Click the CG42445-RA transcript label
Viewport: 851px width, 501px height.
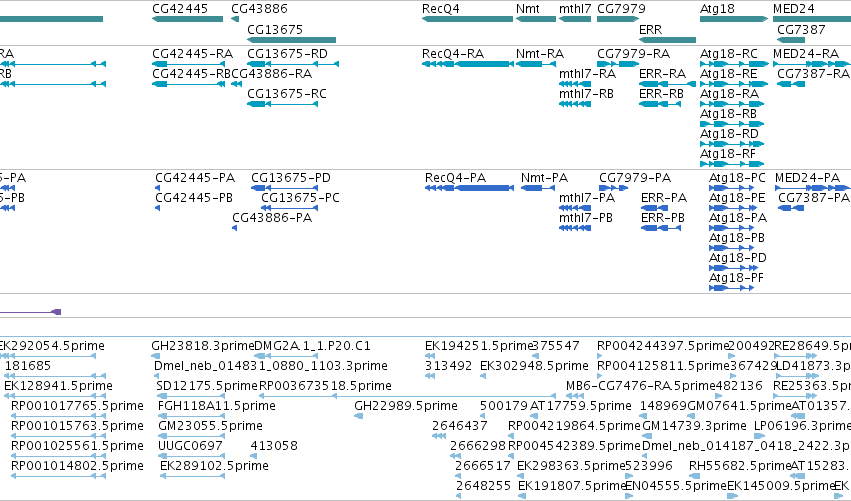[x=192, y=54]
